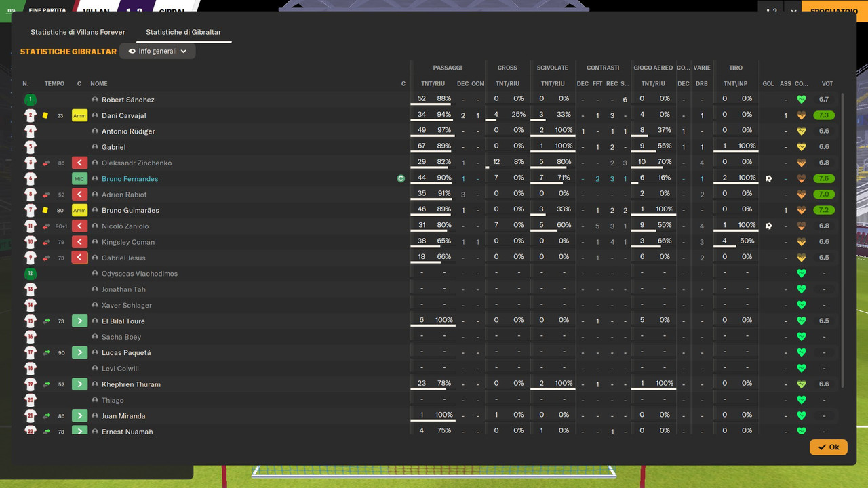Open the Info generali view dropdown

point(157,51)
